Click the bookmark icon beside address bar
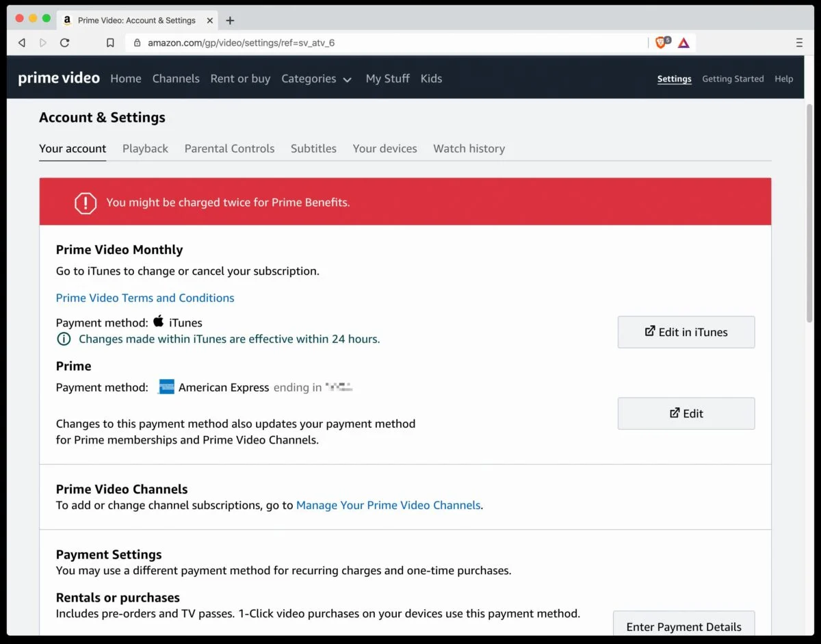The height and width of the screenshot is (644, 821). [x=110, y=42]
